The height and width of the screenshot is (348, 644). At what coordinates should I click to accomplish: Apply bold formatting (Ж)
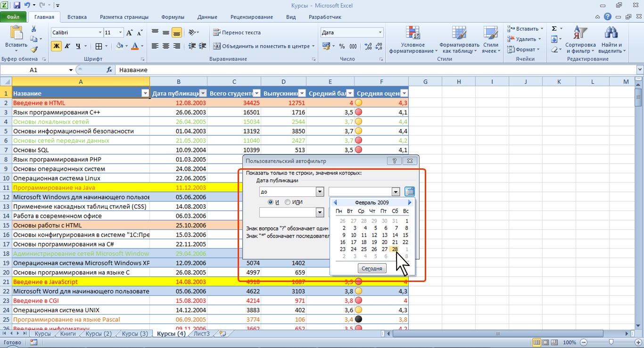click(57, 46)
